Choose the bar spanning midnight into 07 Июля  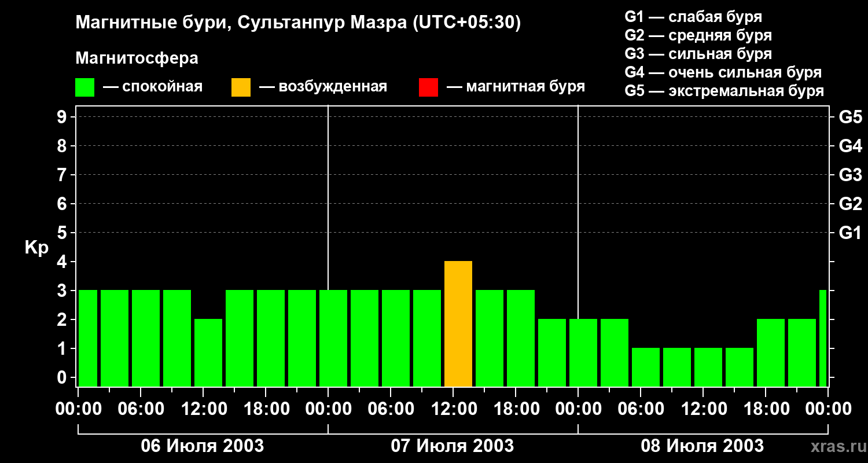click(333, 339)
